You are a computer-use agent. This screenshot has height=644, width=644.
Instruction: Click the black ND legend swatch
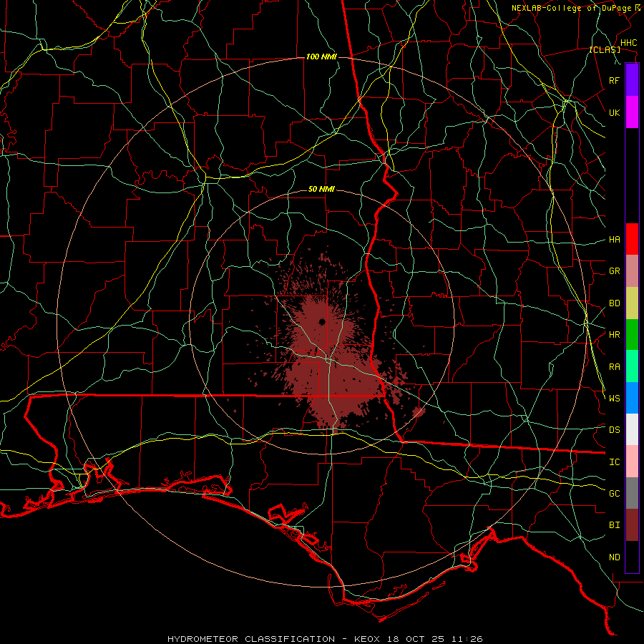(632, 557)
